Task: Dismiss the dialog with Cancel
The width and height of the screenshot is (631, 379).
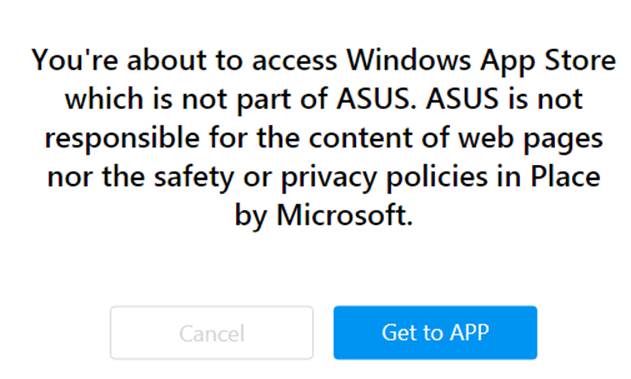Action: (x=212, y=333)
